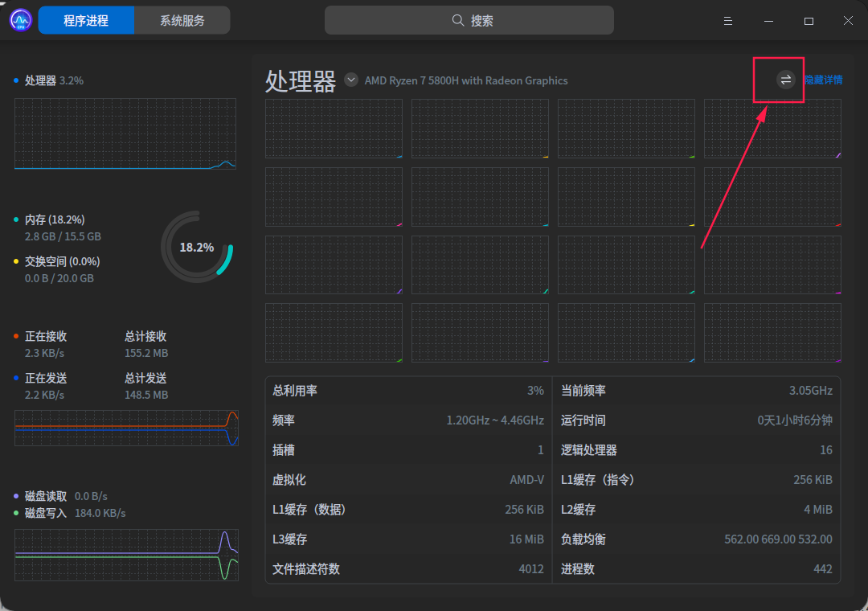Click the network send/receive mini graph

point(125,428)
